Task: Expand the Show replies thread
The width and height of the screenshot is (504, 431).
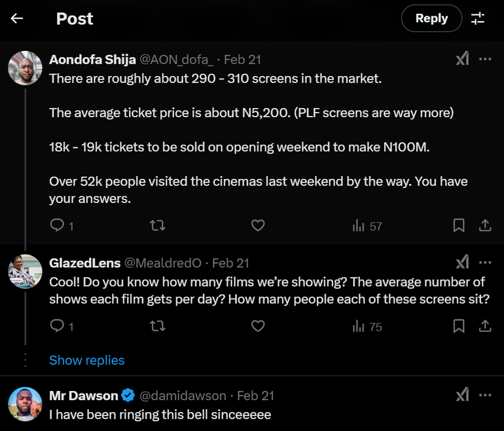Action: pyautogui.click(x=86, y=360)
